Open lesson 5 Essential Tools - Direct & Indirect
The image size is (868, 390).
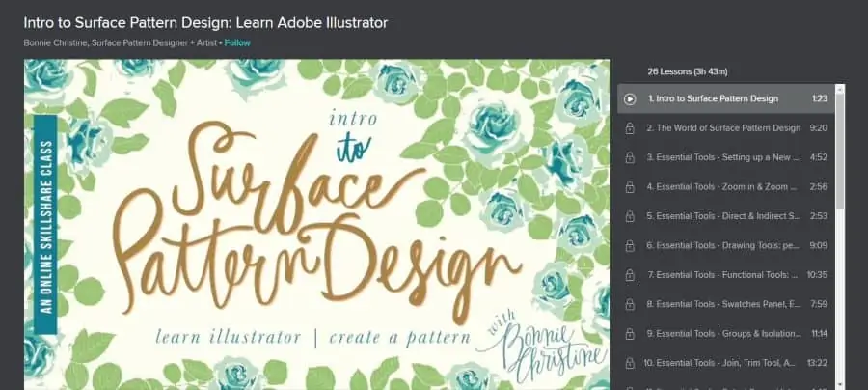click(x=725, y=216)
